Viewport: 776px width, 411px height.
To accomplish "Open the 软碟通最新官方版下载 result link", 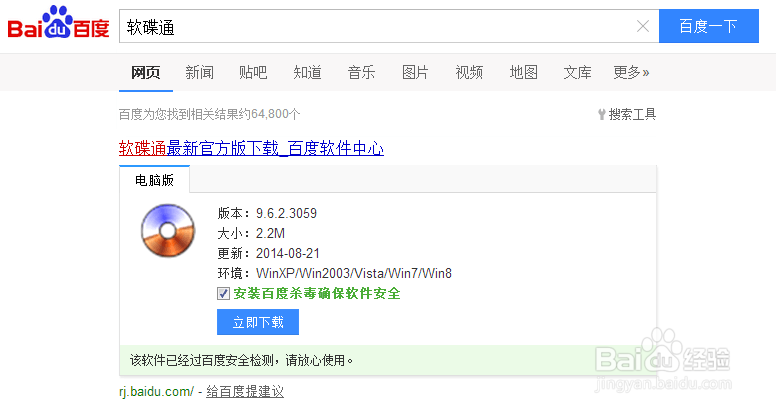I will (251, 148).
